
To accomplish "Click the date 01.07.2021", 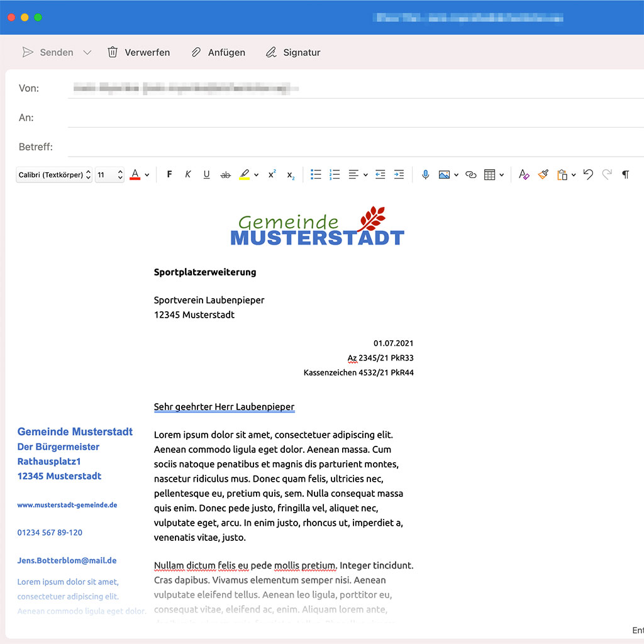I will (x=394, y=343).
